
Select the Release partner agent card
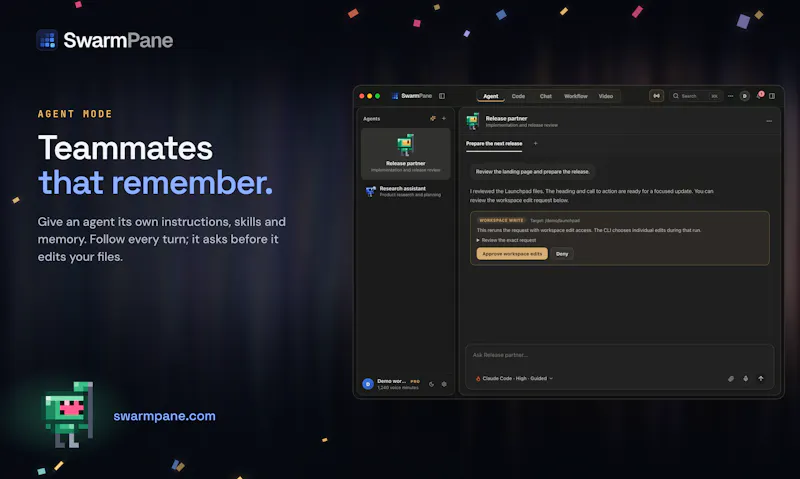point(406,154)
